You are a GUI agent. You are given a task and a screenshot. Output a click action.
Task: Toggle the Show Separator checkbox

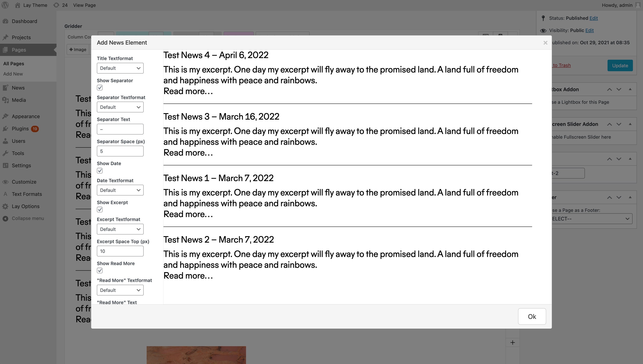click(x=100, y=88)
